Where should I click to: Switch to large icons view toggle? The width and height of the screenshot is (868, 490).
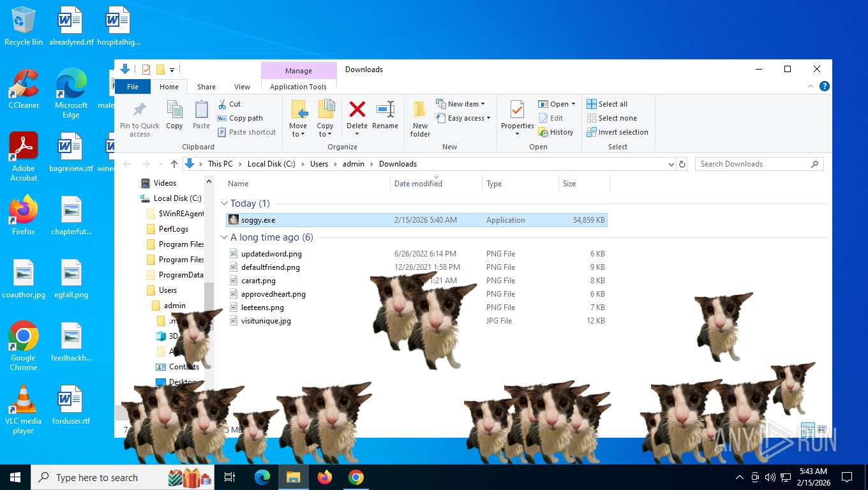tap(822, 429)
